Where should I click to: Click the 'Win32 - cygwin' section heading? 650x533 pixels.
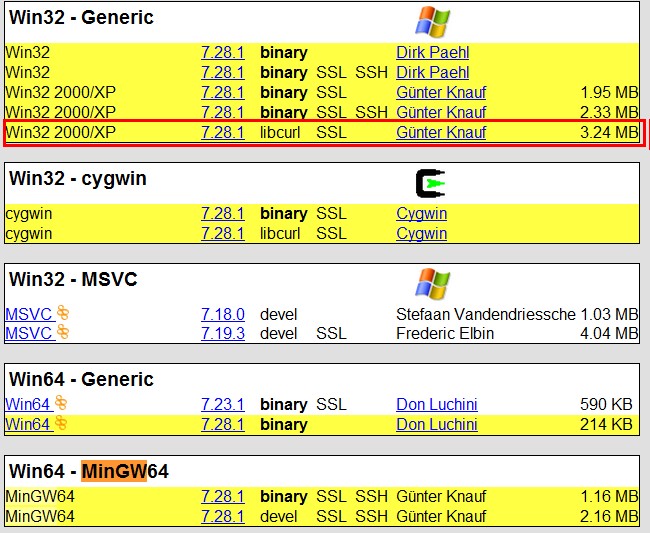coord(78,179)
